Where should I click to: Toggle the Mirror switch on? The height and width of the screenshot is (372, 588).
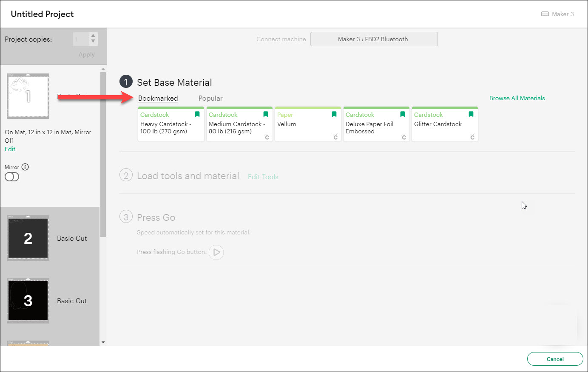(12, 177)
